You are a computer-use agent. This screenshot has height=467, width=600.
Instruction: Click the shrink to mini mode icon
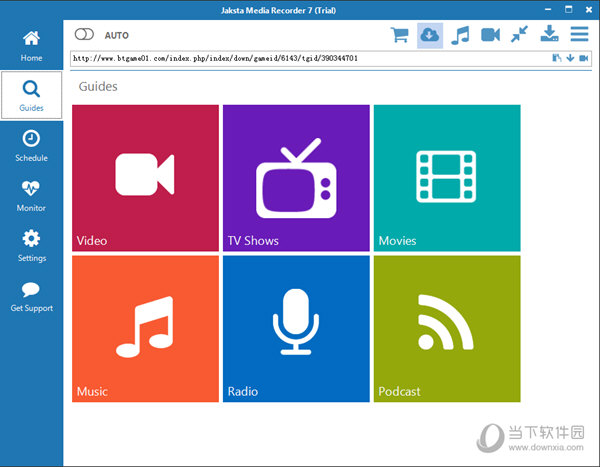point(519,34)
